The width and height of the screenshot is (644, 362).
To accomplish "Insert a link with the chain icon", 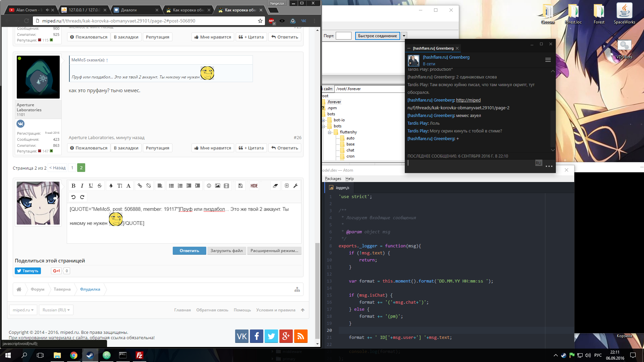I will (x=140, y=186).
